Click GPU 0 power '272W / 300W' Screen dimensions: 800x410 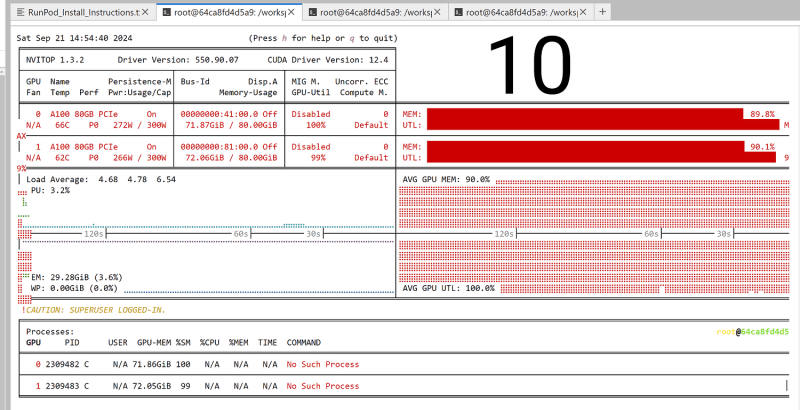142,125
